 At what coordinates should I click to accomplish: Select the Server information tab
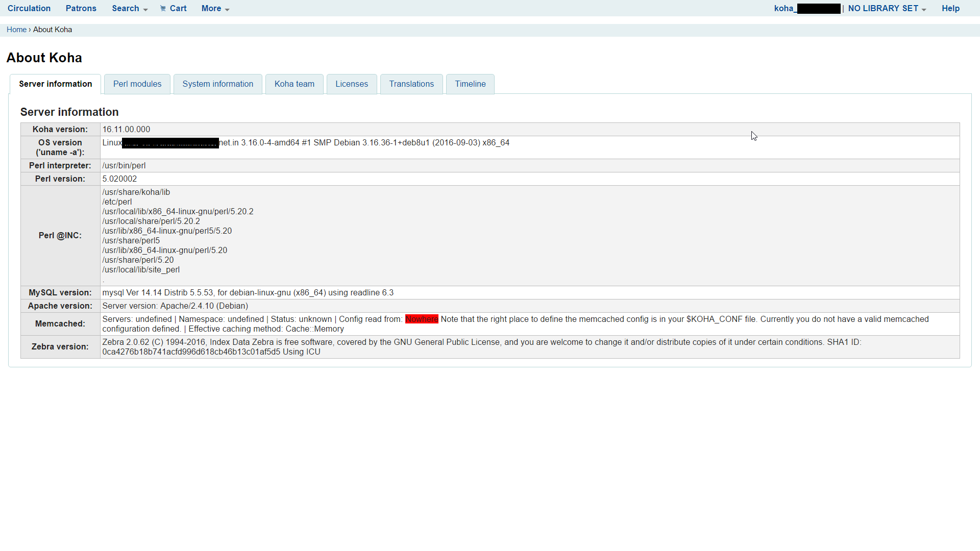[x=56, y=84]
